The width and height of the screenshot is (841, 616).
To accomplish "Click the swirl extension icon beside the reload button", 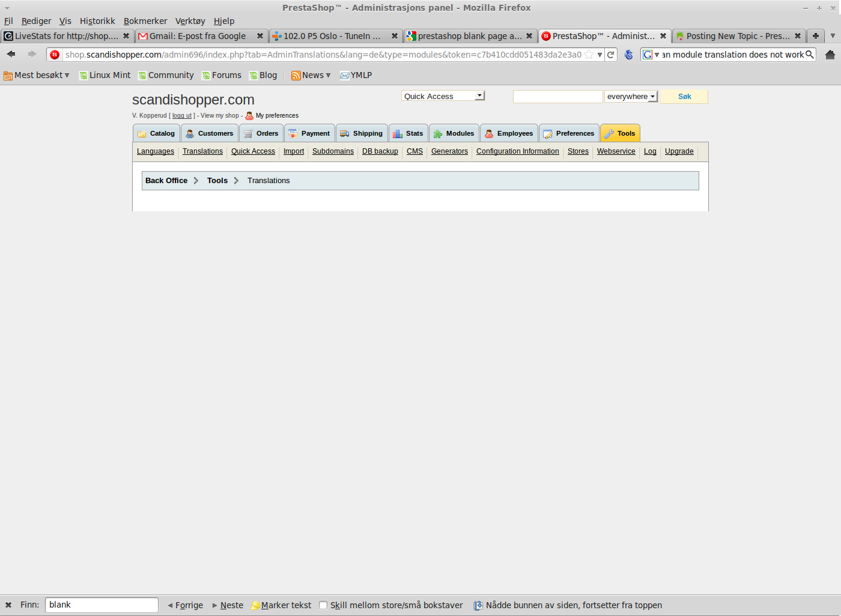I will 628,55.
